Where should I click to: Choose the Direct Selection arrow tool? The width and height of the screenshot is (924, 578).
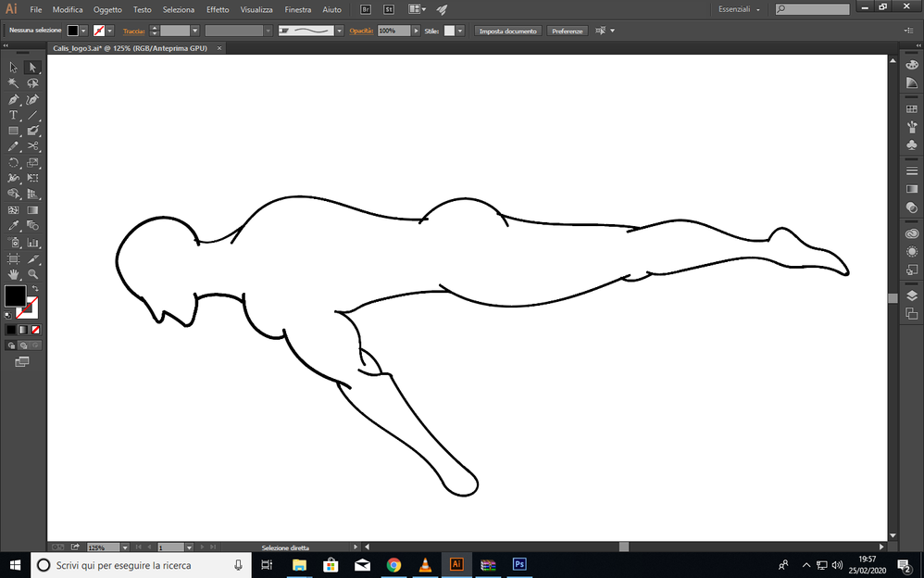point(32,68)
